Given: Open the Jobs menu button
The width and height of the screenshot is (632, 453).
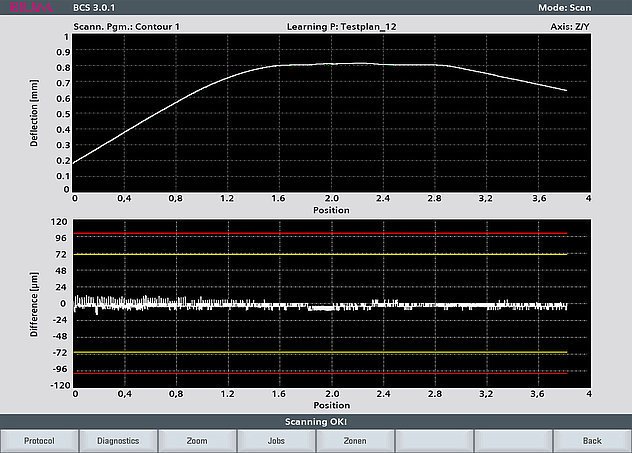Looking at the screenshot, I should [x=276, y=440].
